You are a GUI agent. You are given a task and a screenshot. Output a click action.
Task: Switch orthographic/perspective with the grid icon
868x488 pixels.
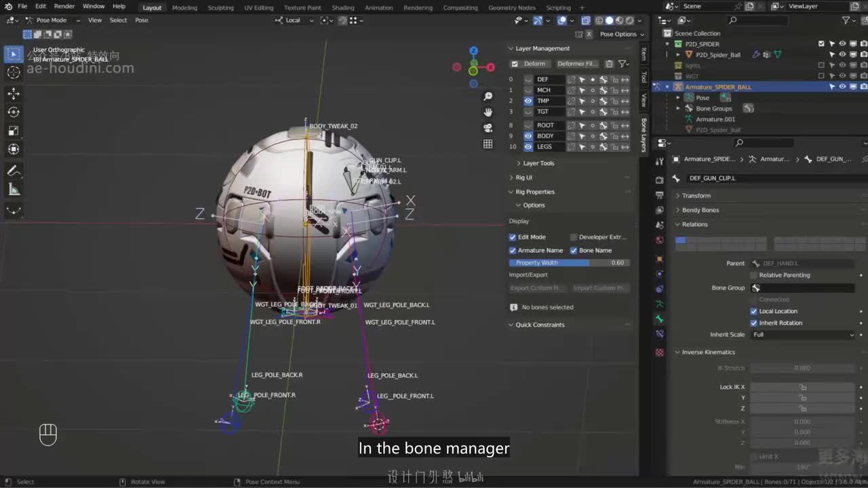(488, 144)
